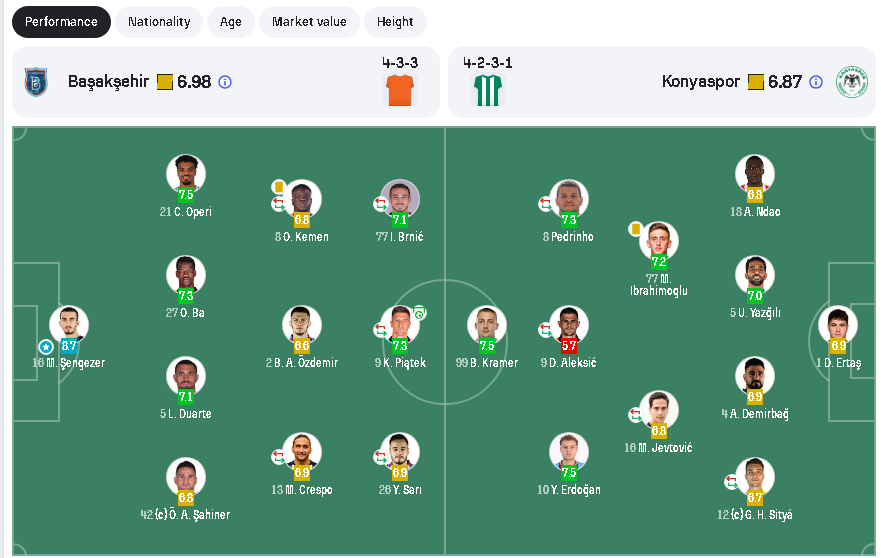Click yellow card beside M. Ibrahimoglu
Image resolution: width=881 pixels, height=558 pixels.
[635, 229]
